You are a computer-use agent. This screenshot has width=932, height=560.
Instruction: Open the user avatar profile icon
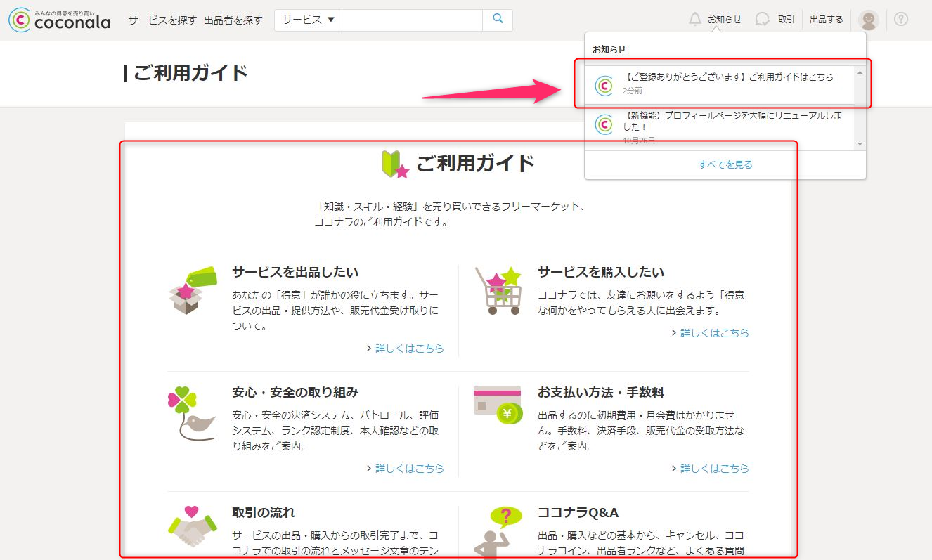point(869,20)
